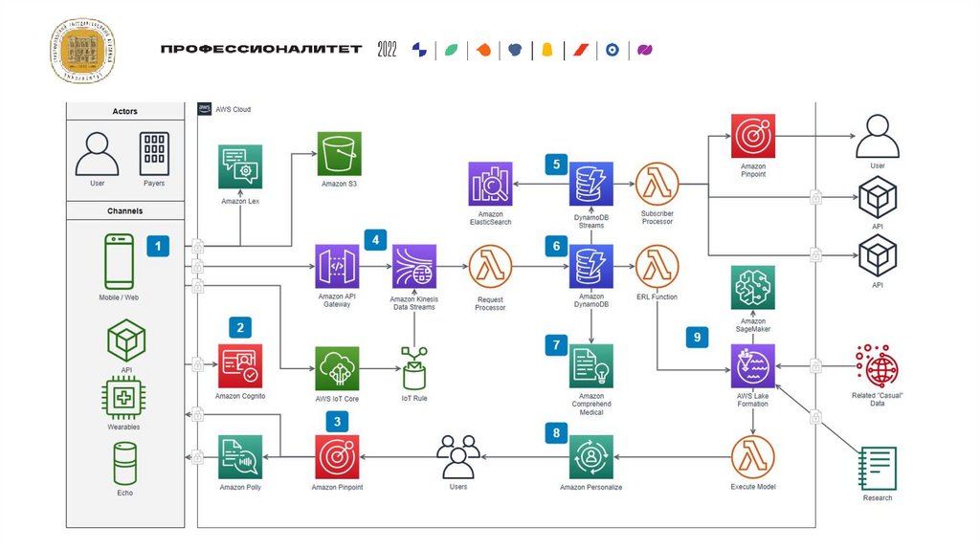This screenshot has height=549, width=980.
Task: Click the Execute Model lambda icon
Action: [x=753, y=458]
